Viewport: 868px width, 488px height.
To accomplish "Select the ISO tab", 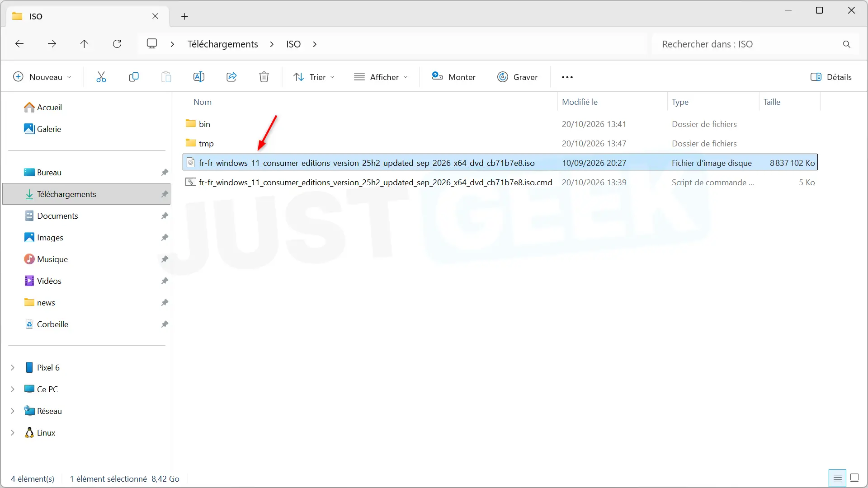I will tap(87, 17).
